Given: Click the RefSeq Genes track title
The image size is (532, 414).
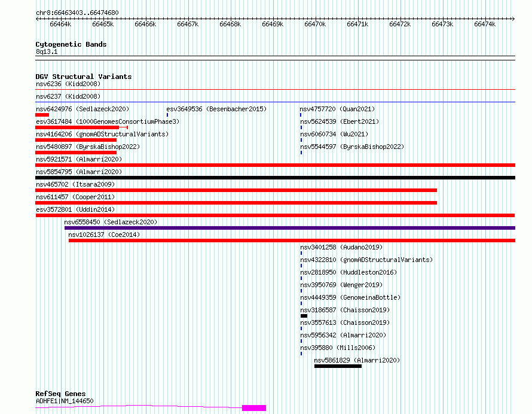Looking at the screenshot, I should (60, 394).
